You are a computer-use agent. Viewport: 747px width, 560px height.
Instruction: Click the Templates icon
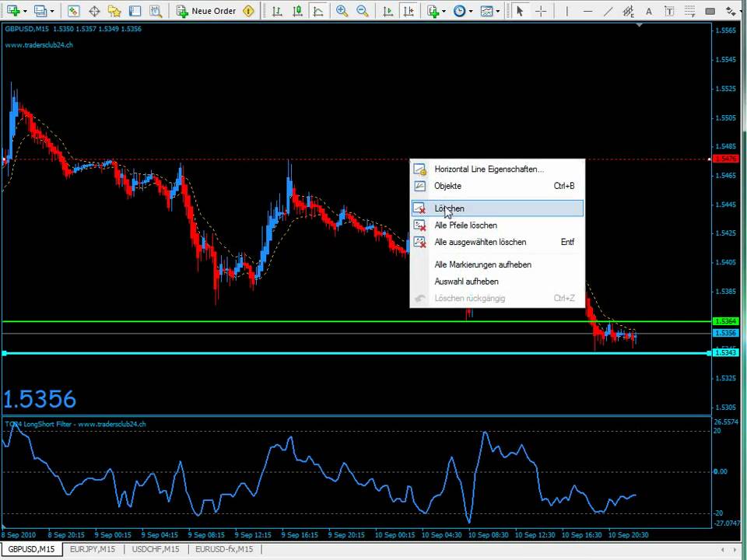(x=486, y=10)
